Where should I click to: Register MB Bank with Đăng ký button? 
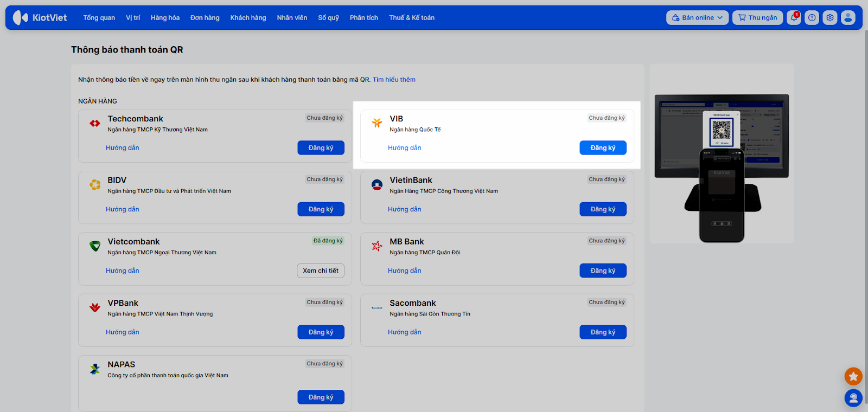click(x=603, y=271)
